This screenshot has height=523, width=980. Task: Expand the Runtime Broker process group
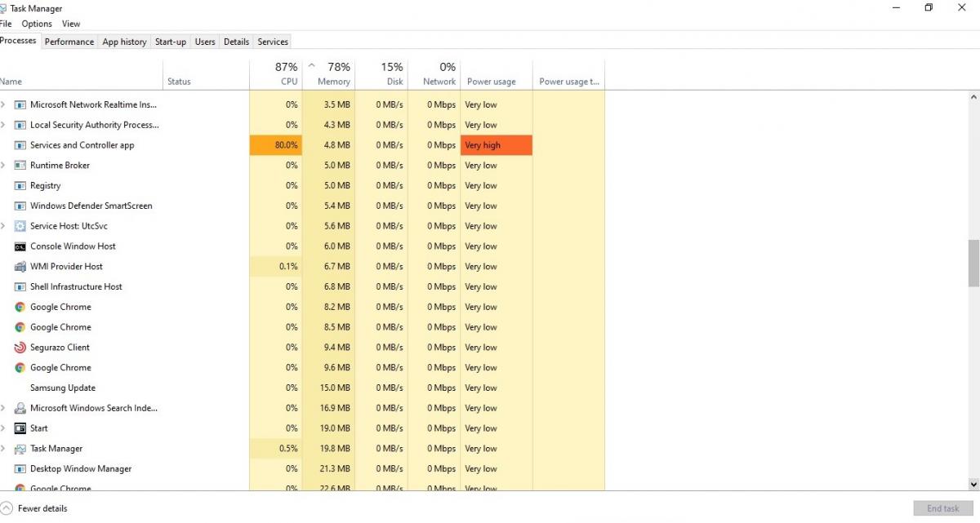pos(3,165)
